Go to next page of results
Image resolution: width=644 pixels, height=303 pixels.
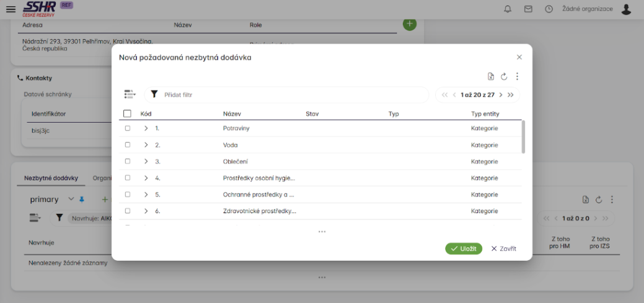click(x=500, y=95)
